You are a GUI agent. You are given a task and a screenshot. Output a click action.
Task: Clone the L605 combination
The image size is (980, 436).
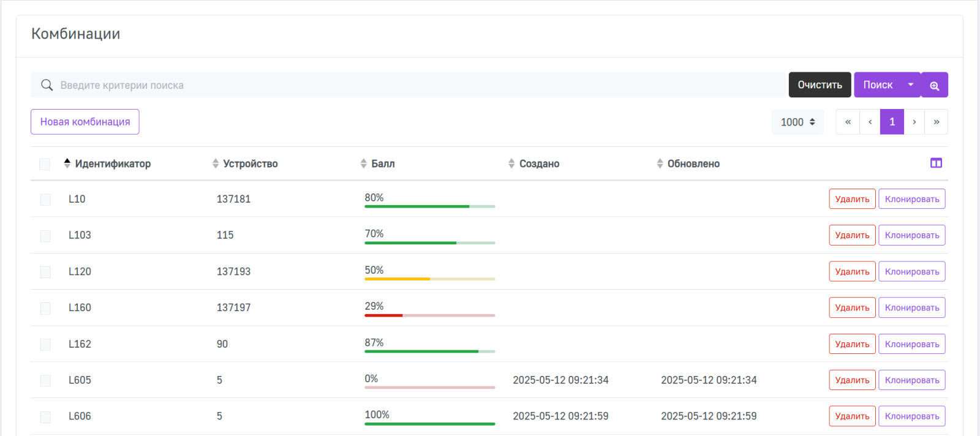pos(912,380)
